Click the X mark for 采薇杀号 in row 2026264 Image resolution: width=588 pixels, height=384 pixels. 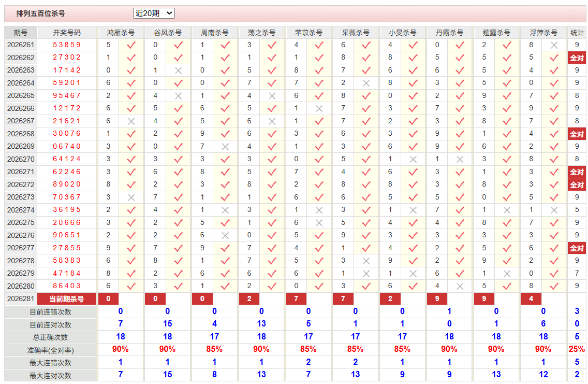pos(366,83)
